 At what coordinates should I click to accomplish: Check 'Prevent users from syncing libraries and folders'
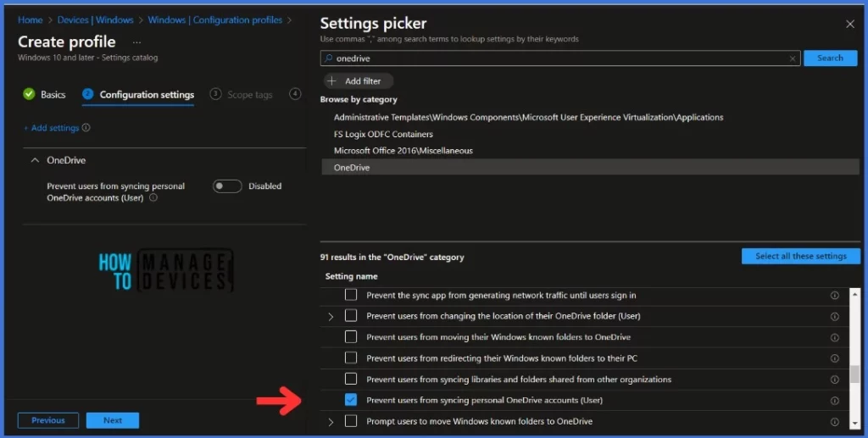click(351, 379)
